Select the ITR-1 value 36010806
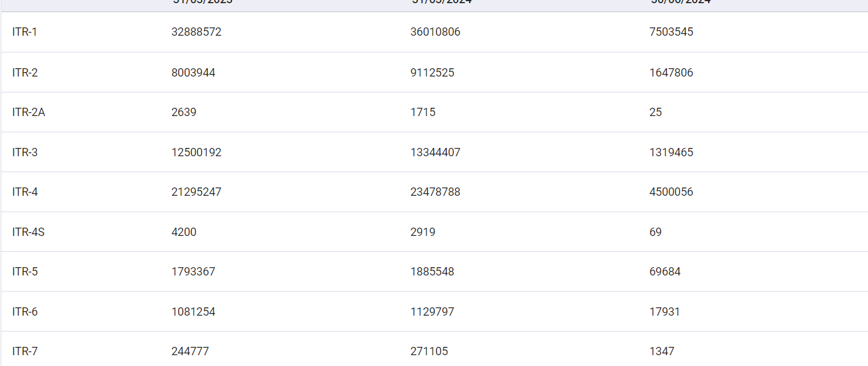The width and height of the screenshot is (868, 366). click(435, 32)
